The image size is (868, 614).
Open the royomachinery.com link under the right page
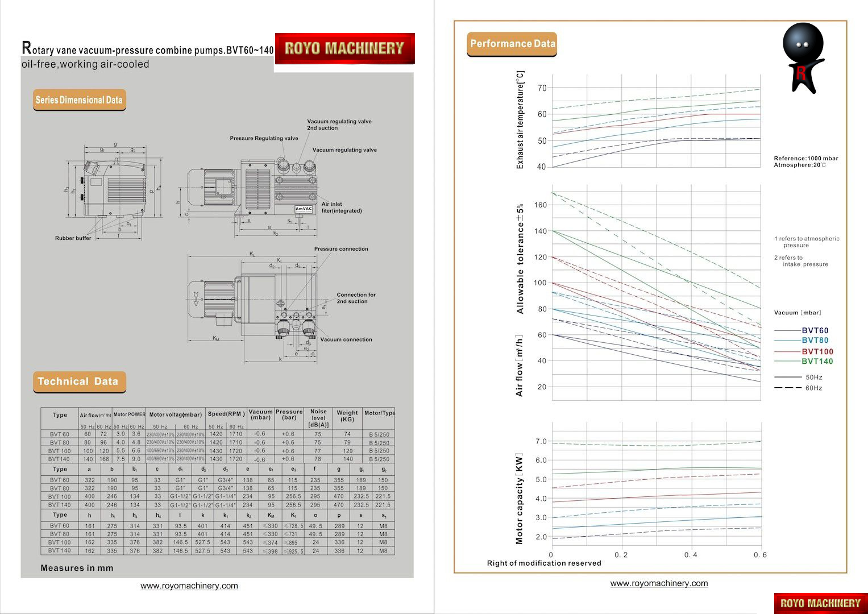click(x=659, y=583)
